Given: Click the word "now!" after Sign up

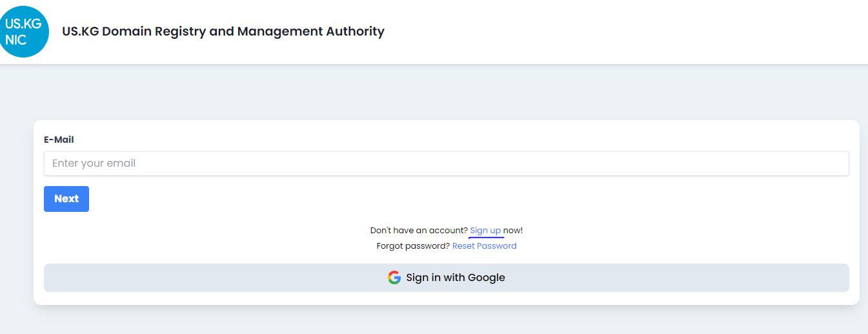Looking at the screenshot, I should pos(513,231).
